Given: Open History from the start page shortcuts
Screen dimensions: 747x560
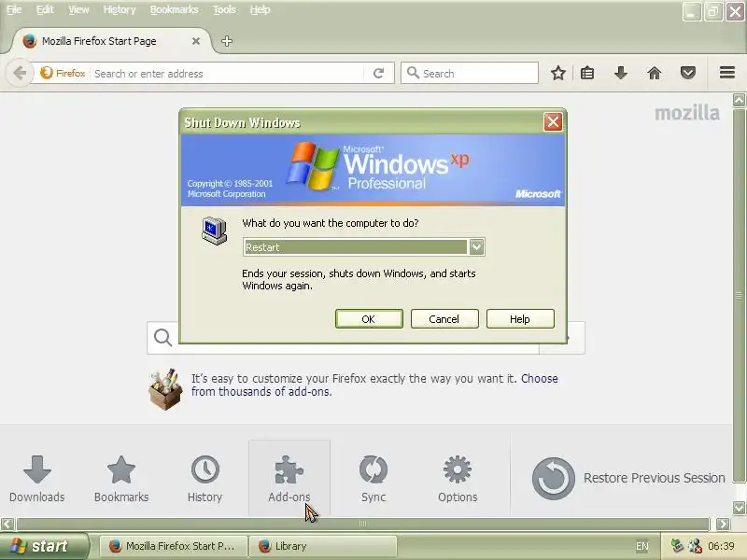Looking at the screenshot, I should [204, 479].
